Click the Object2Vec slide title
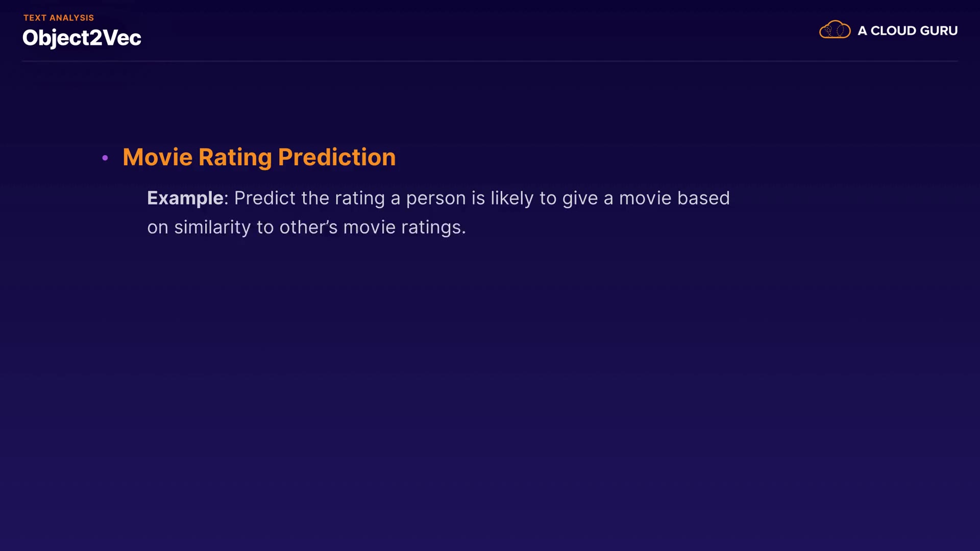980x551 pixels. [82, 38]
